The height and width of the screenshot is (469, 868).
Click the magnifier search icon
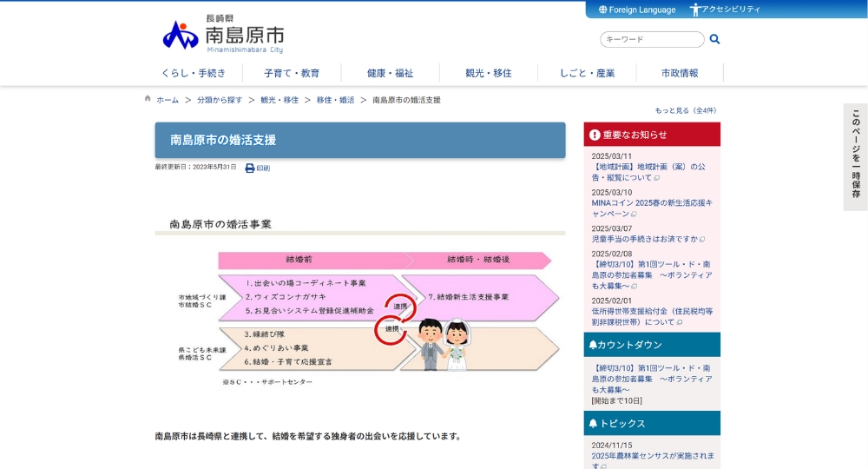[x=714, y=39]
